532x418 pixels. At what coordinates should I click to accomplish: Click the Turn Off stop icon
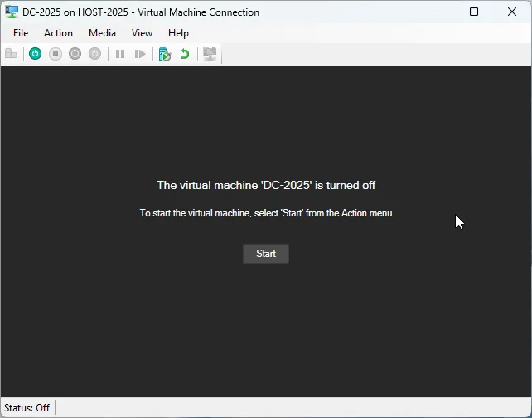[56, 54]
